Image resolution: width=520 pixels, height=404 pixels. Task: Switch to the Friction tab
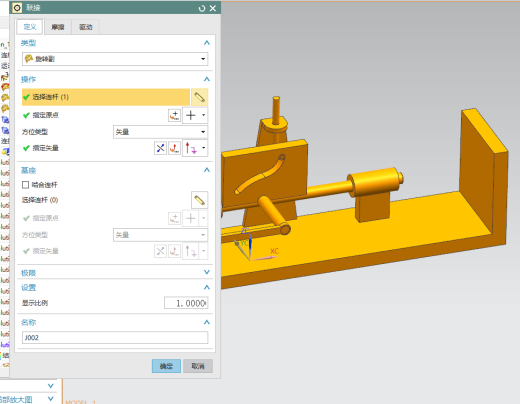click(x=58, y=27)
